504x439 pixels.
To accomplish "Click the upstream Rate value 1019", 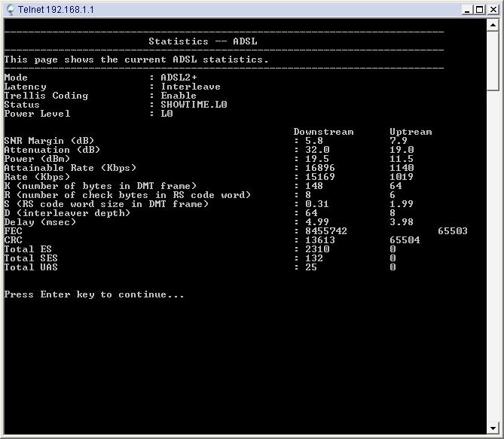I will coord(402,177).
